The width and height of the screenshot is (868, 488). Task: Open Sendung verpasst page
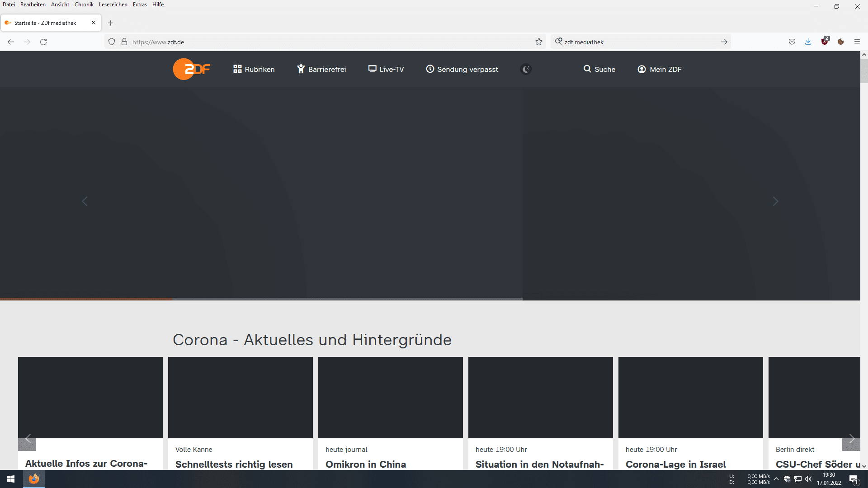pyautogui.click(x=462, y=69)
